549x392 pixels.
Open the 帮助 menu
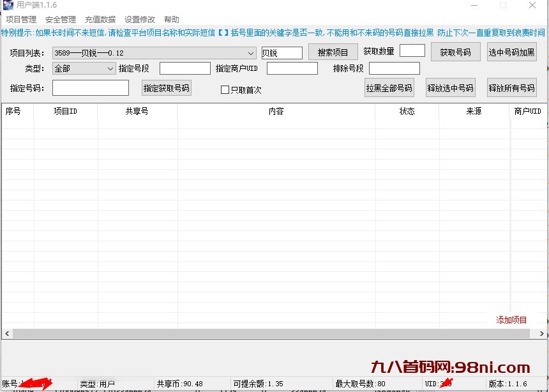click(170, 19)
